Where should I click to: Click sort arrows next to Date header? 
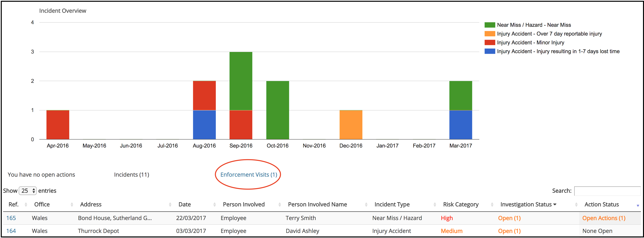[214, 205]
